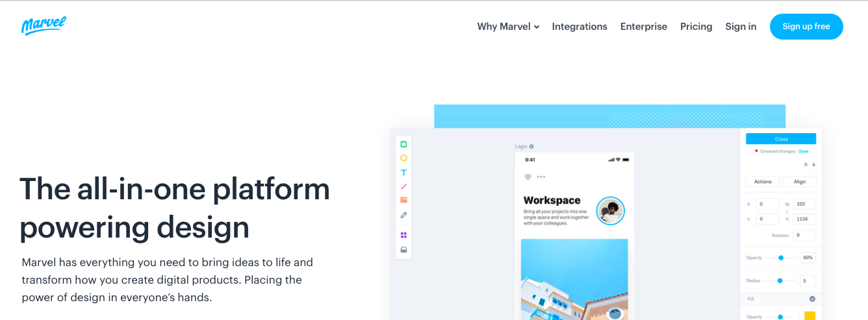Click the Save link next to Unsaved changes

(x=804, y=151)
